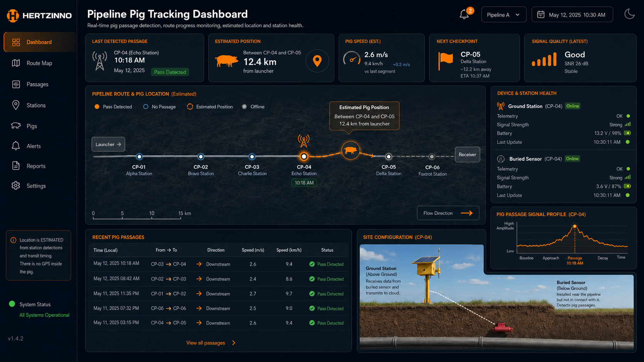The width and height of the screenshot is (644, 362).
Task: Select the CP-03 to CP-04 passage row
Action: click(218, 264)
